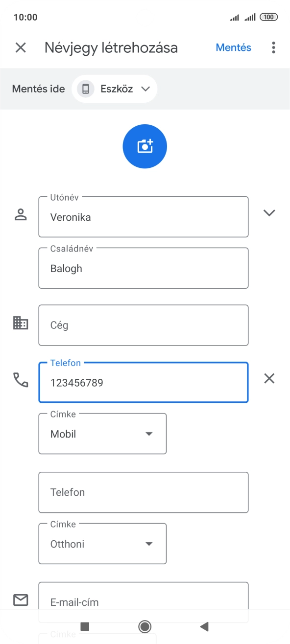
Task: Save the contact with Mentés
Action: (233, 47)
